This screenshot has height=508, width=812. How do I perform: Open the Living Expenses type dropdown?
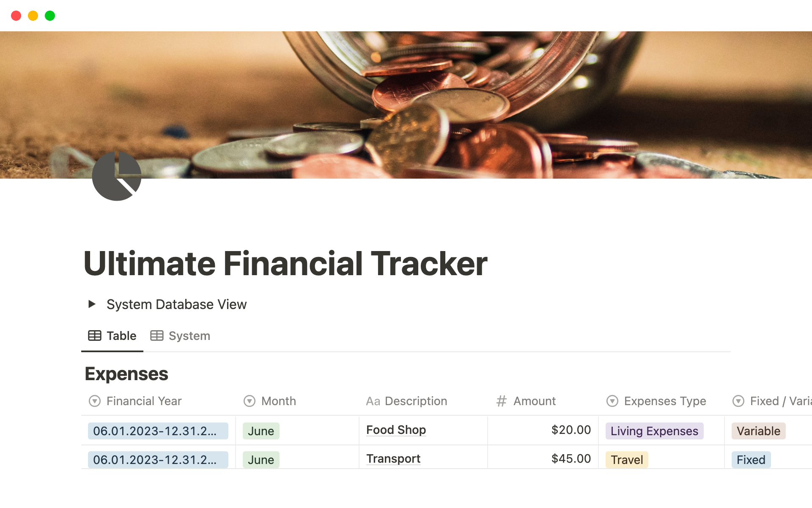coord(654,431)
